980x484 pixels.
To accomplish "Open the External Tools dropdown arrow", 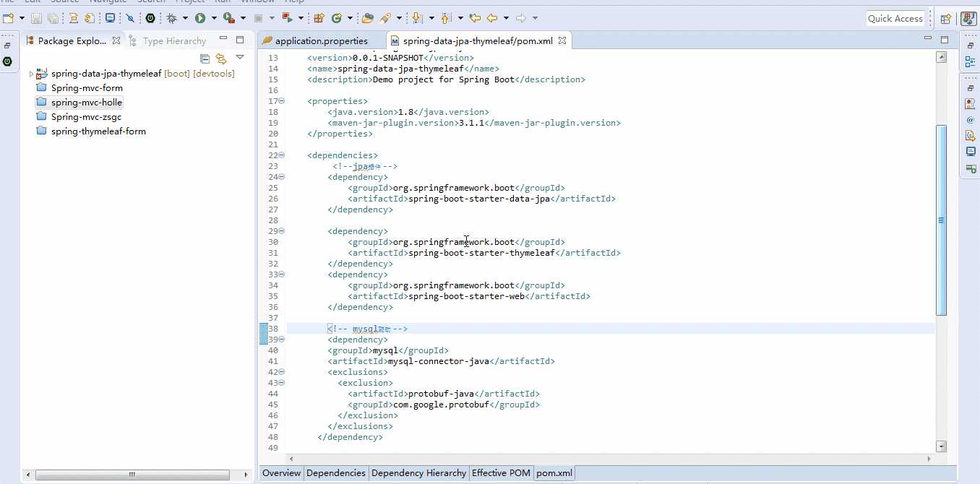I will [x=243, y=18].
